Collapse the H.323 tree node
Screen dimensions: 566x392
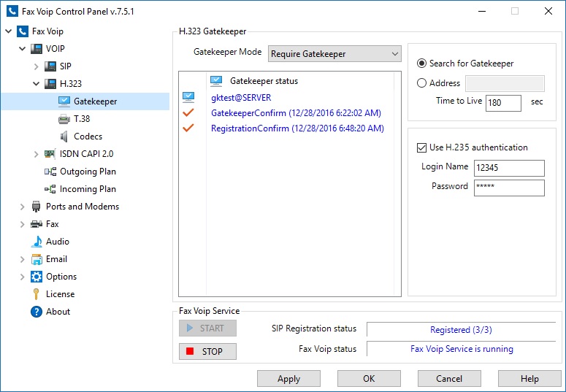coord(36,84)
